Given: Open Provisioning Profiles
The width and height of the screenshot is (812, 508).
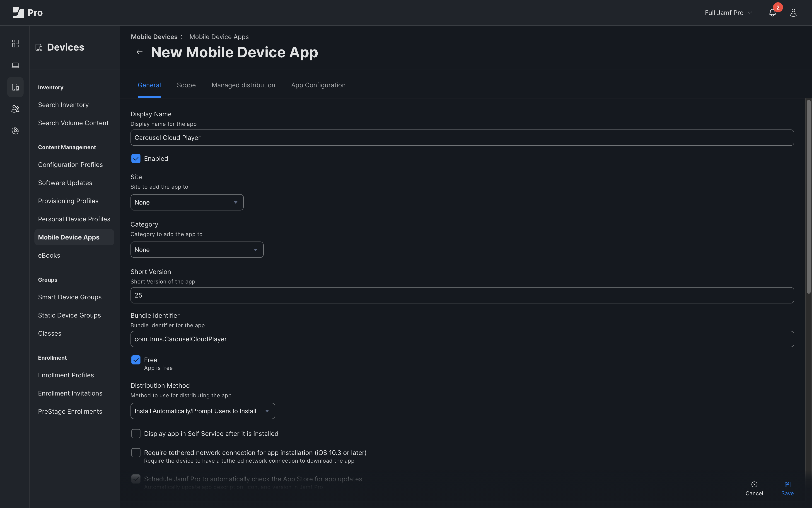Looking at the screenshot, I should [x=68, y=201].
